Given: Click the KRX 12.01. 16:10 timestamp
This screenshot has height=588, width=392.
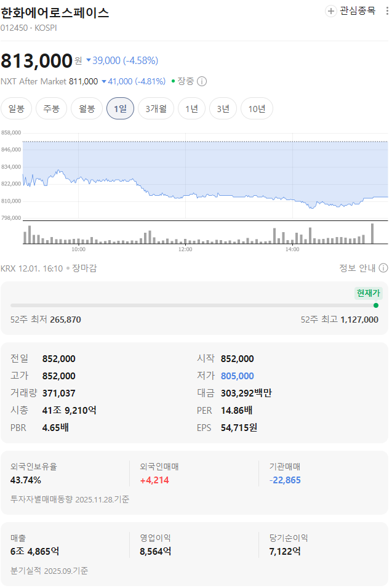Looking at the screenshot, I should tap(32, 268).
